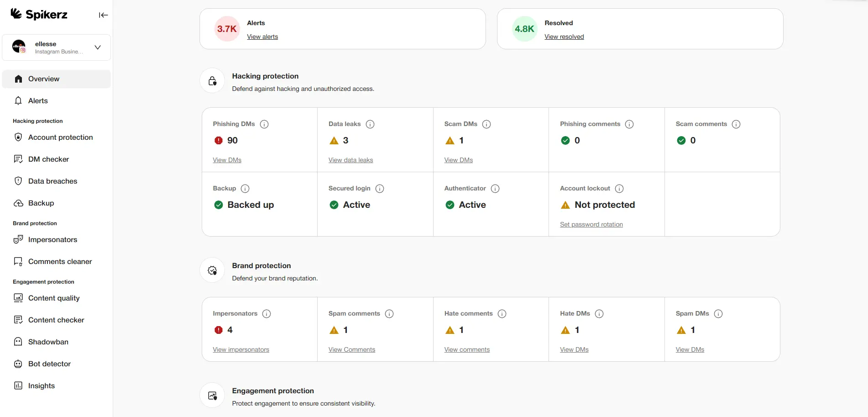The width and height of the screenshot is (868, 417).
Task: Open the Insights section
Action: (41, 385)
